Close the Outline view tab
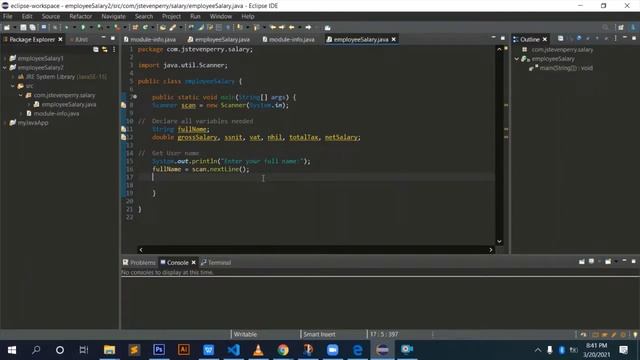 tap(544, 39)
